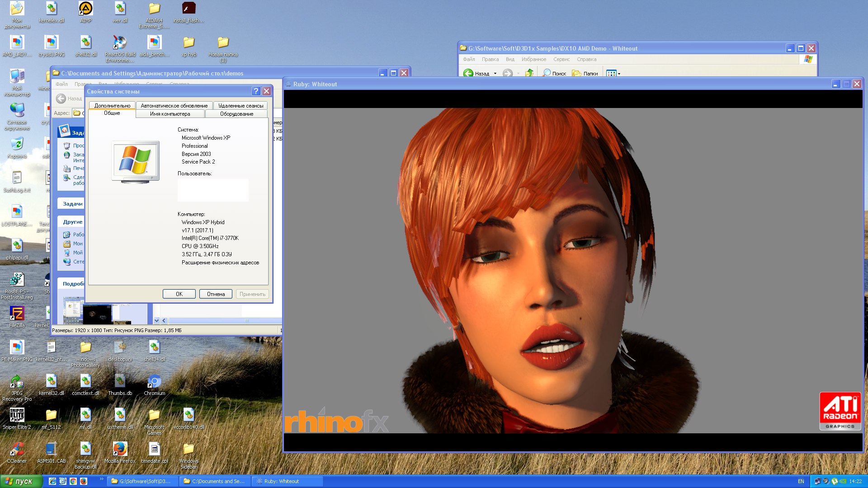Click the EN language indicator
The width and height of the screenshot is (868, 488).
click(801, 481)
